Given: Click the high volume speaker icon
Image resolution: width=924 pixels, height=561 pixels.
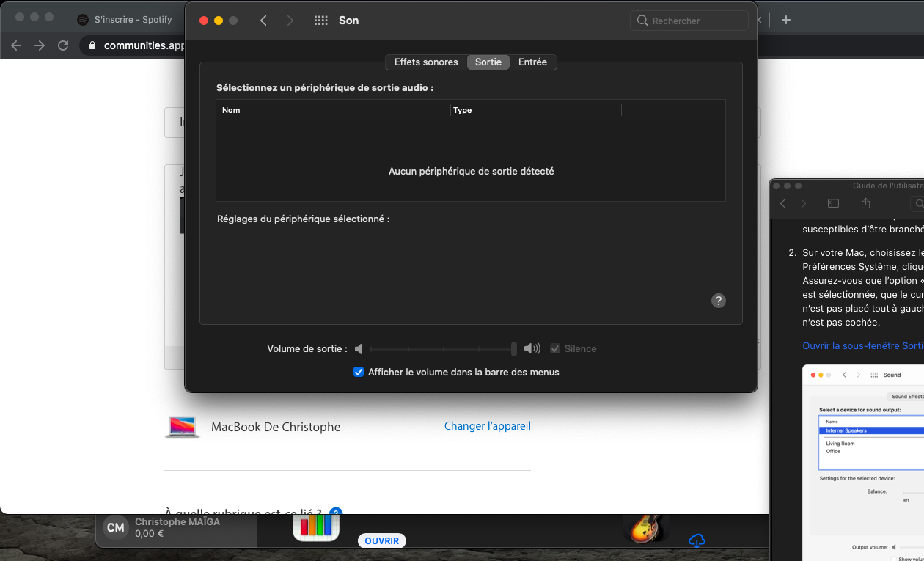Looking at the screenshot, I should click(532, 349).
